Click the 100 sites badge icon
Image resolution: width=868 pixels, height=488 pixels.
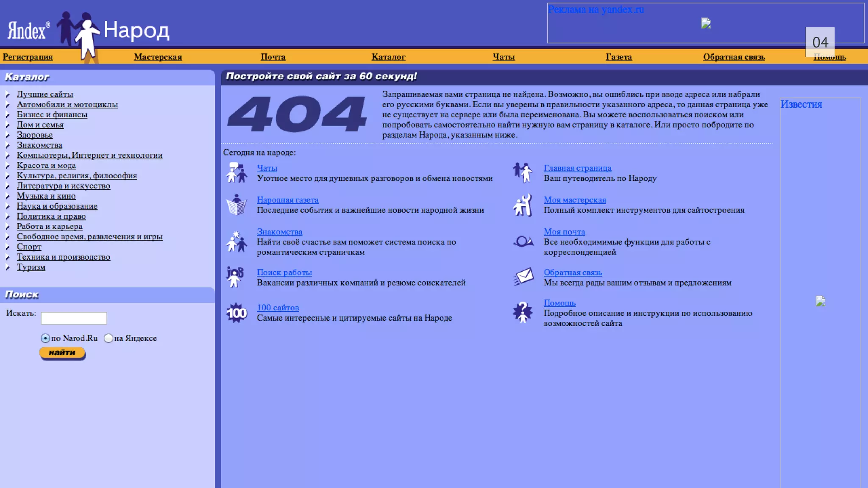(236, 313)
